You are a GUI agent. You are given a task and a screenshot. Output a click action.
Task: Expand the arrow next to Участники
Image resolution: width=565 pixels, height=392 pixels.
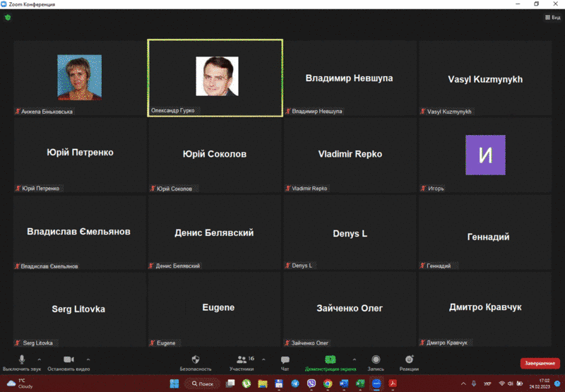[x=263, y=358]
